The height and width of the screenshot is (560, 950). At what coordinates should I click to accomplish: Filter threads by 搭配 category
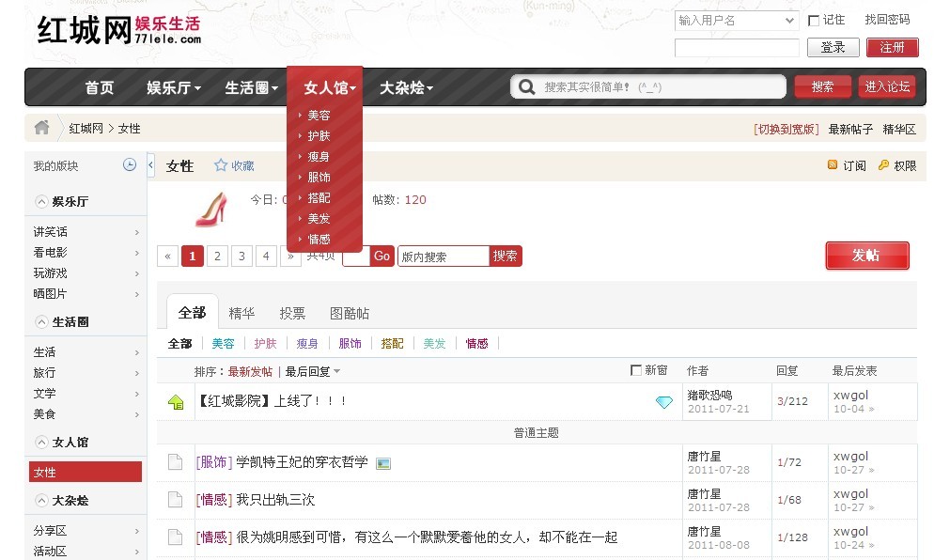tap(392, 344)
